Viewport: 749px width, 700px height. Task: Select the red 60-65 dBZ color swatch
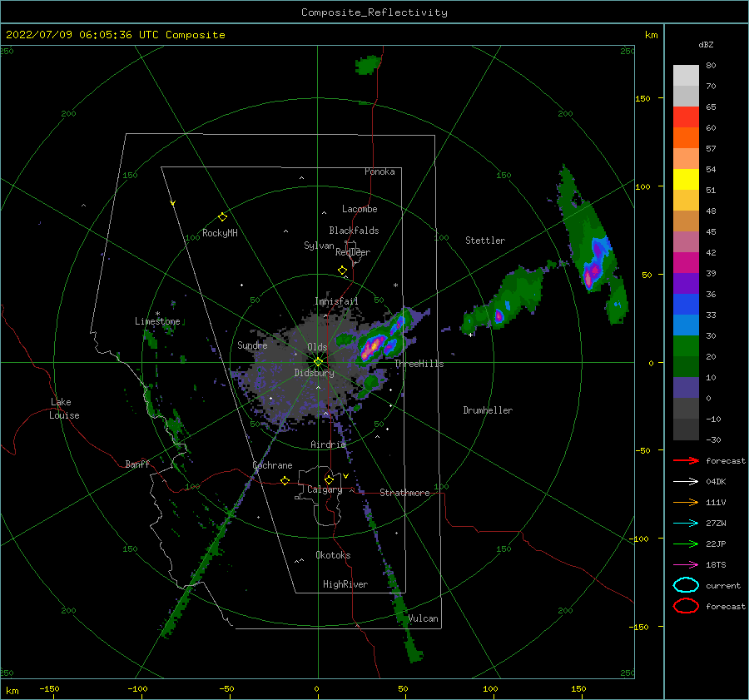point(686,117)
